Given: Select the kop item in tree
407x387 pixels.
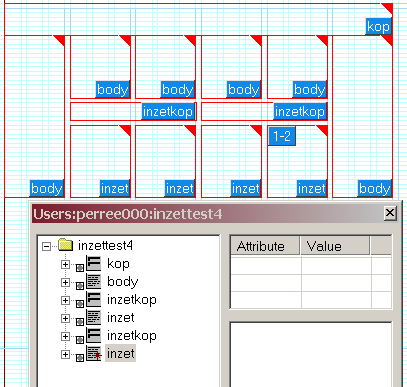Looking at the screenshot, I should tap(118, 264).
